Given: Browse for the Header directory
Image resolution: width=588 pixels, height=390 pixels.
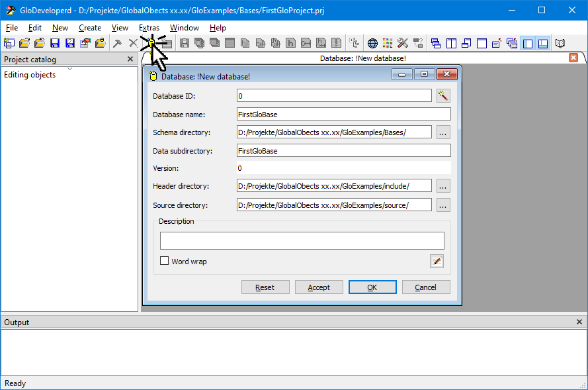Looking at the screenshot, I should (x=443, y=186).
